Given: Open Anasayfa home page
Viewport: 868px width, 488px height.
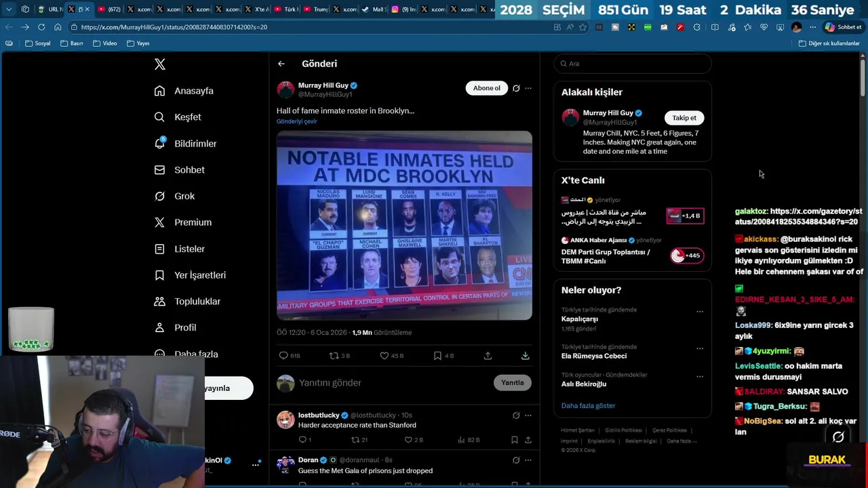Looking at the screenshot, I should [x=184, y=91].
